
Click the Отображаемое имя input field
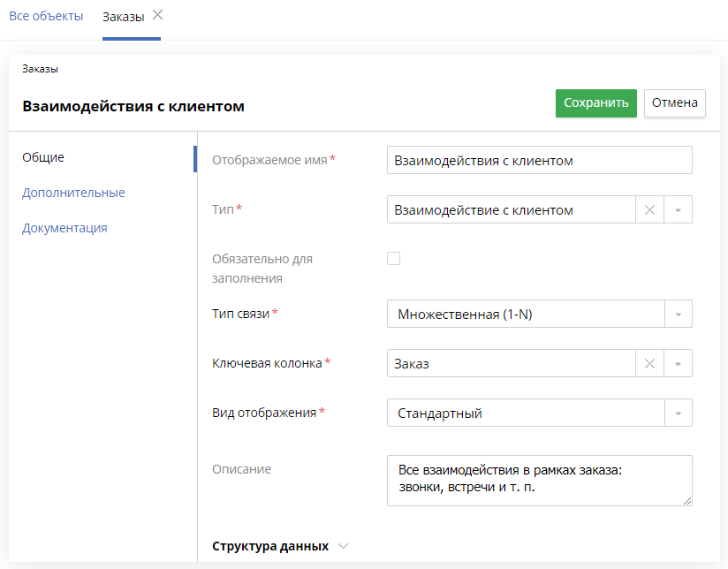[539, 160]
